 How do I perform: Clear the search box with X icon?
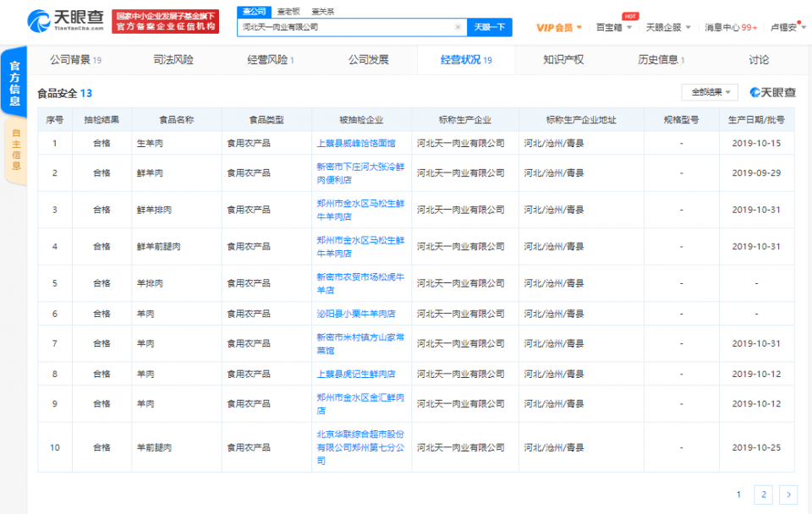coord(458,27)
